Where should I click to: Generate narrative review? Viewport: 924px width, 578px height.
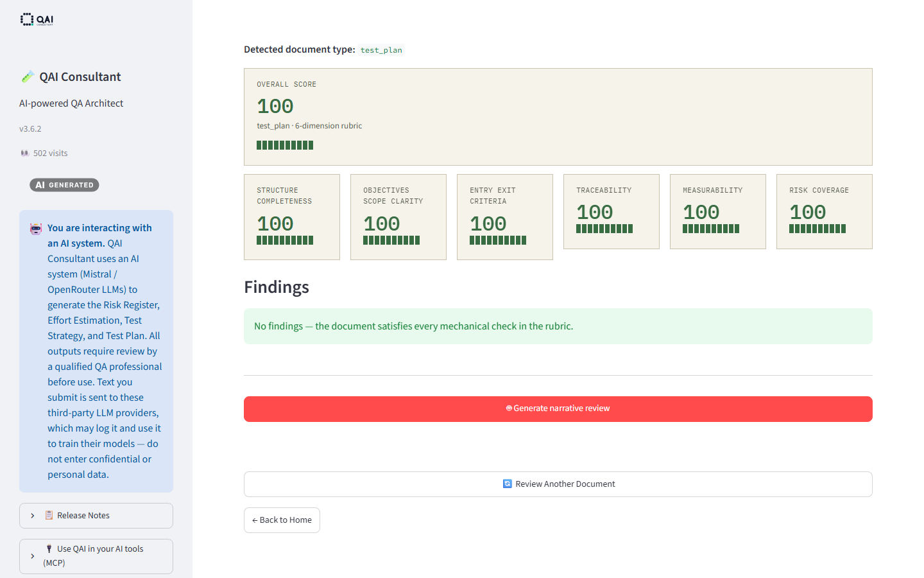pos(558,409)
